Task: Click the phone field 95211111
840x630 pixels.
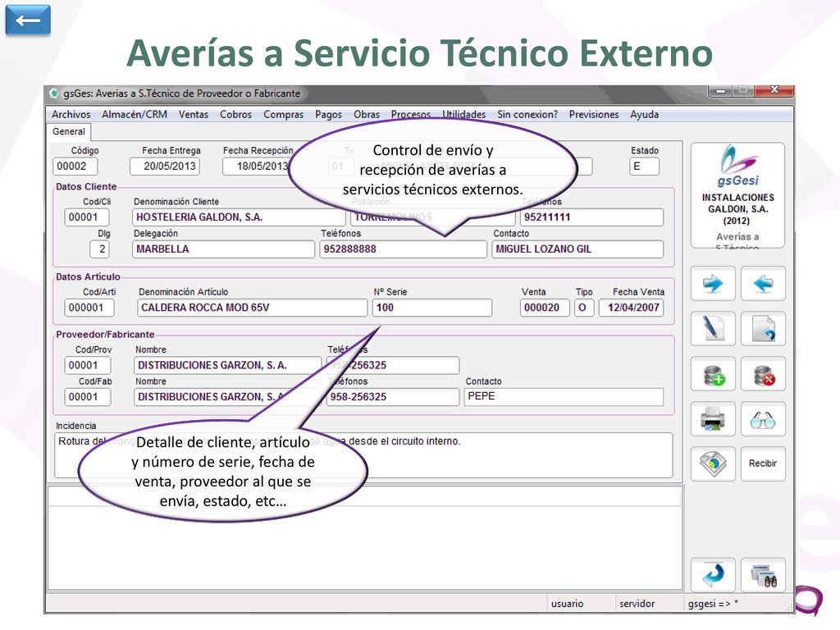Action: click(591, 217)
